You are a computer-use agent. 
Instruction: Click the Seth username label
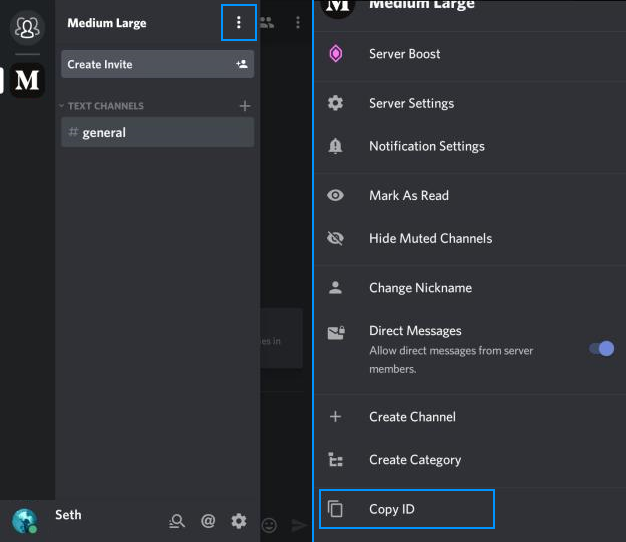click(x=68, y=514)
